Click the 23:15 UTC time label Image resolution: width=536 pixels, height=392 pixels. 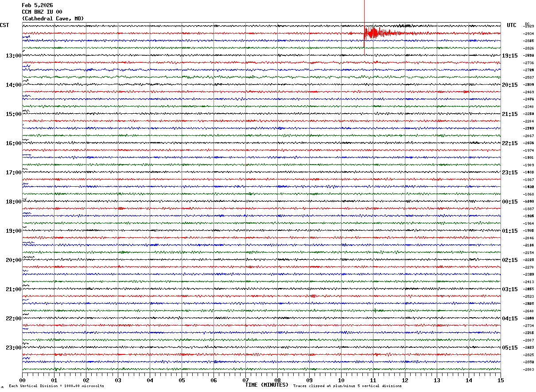[510, 173]
